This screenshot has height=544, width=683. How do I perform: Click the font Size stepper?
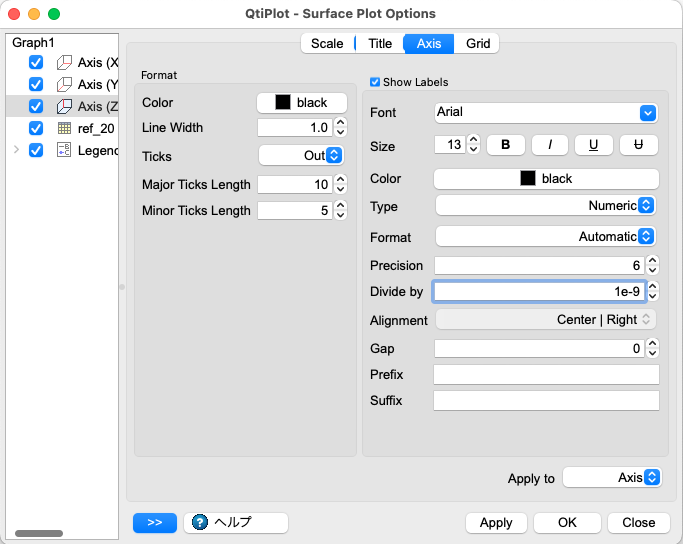(x=473, y=144)
